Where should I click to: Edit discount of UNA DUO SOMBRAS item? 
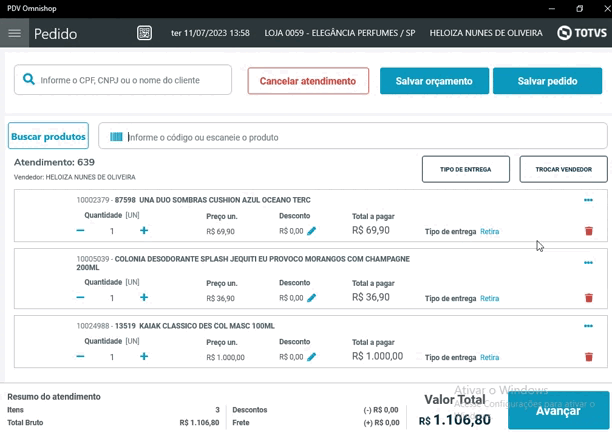click(312, 231)
